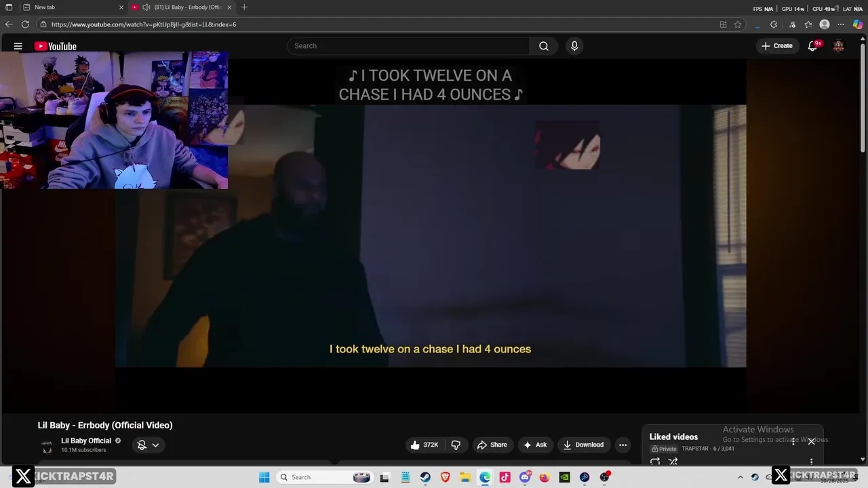This screenshot has height=488, width=868.
Task: Click the YouTube search input field
Action: [x=409, y=46]
